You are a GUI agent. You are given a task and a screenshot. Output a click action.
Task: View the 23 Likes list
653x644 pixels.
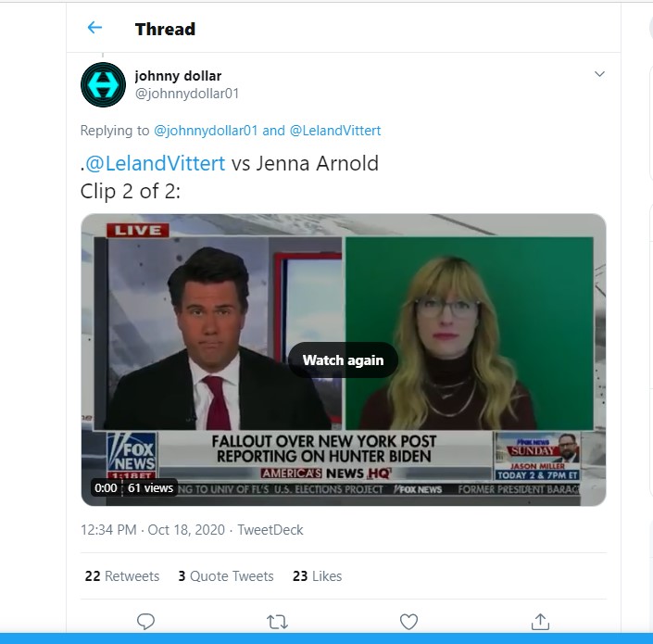click(x=317, y=576)
